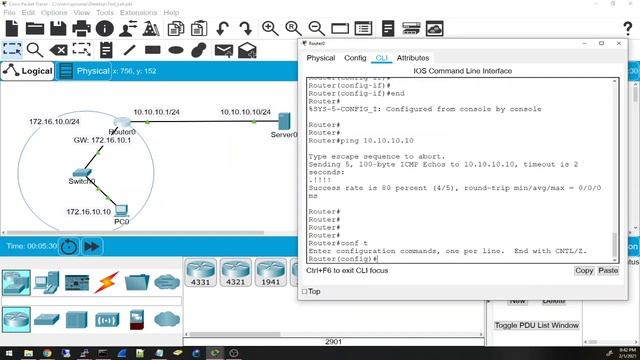Open the Windows Start menu

9,353
